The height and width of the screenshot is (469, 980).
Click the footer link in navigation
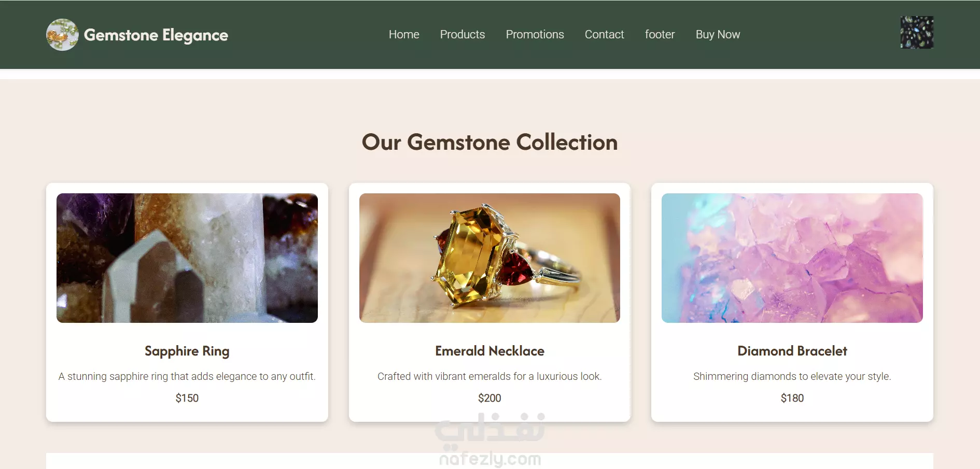tap(660, 34)
